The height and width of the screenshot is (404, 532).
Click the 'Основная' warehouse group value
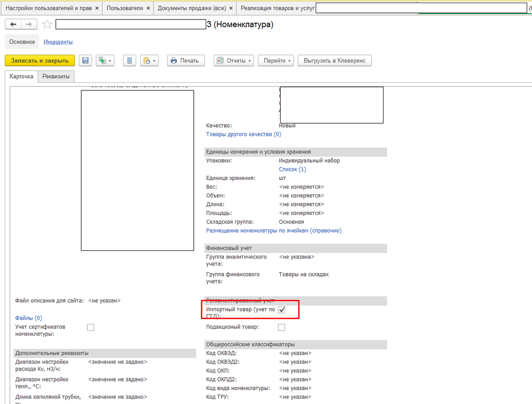[291, 222]
